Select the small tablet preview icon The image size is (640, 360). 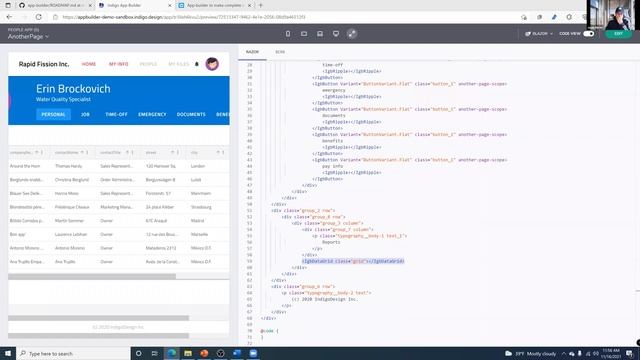point(304,34)
